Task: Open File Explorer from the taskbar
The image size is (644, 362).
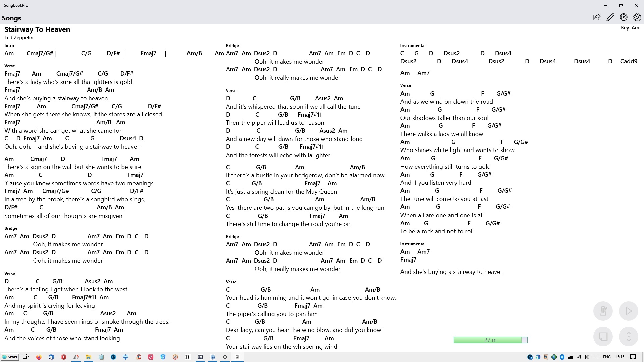Action: click(x=89, y=357)
